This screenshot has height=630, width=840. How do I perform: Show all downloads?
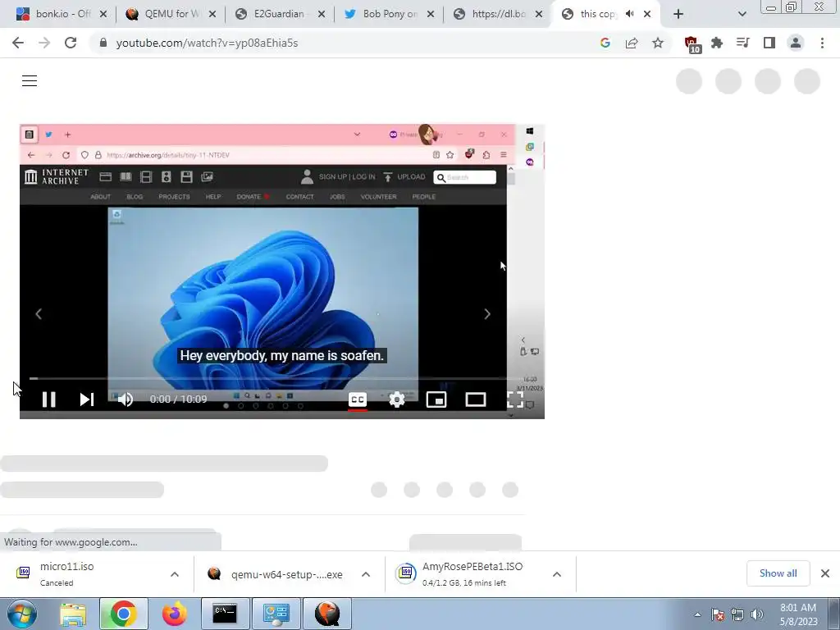click(x=778, y=573)
